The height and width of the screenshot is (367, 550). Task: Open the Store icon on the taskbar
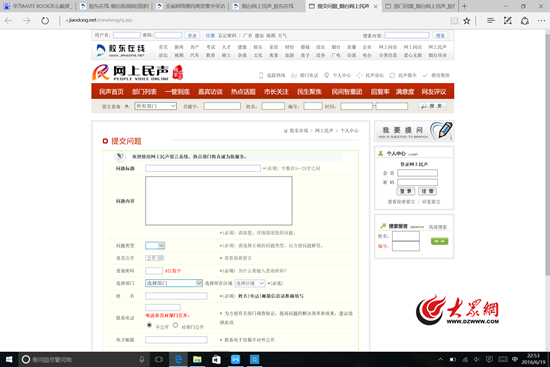pos(216,359)
